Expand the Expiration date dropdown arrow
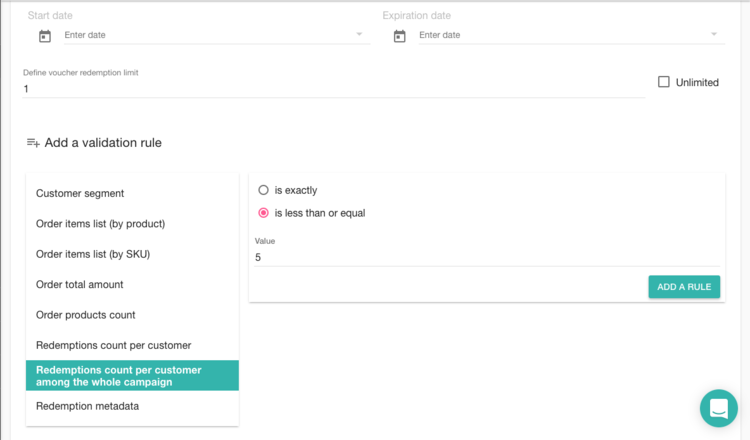The width and height of the screenshot is (750, 440). coord(714,34)
